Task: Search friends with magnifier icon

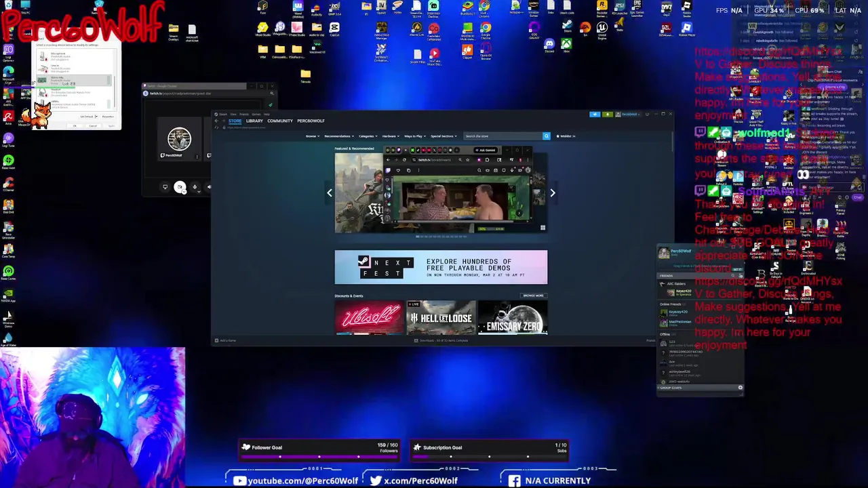Action: 733,275
